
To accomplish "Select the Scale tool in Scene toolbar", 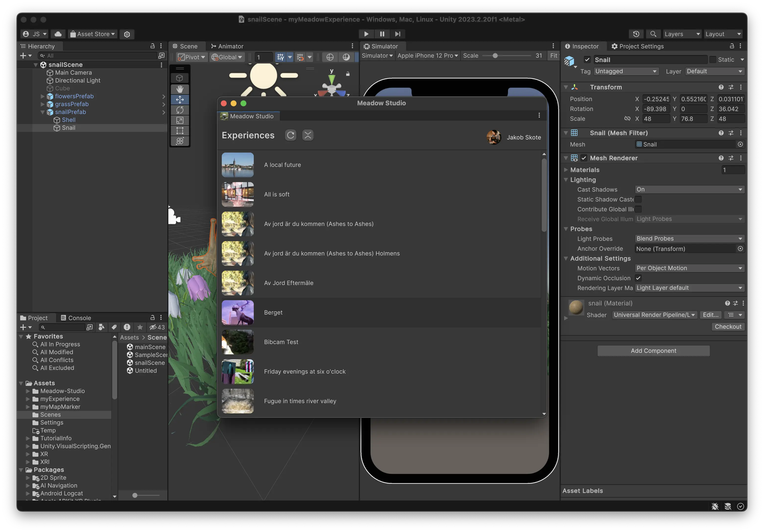I will tap(180, 120).
